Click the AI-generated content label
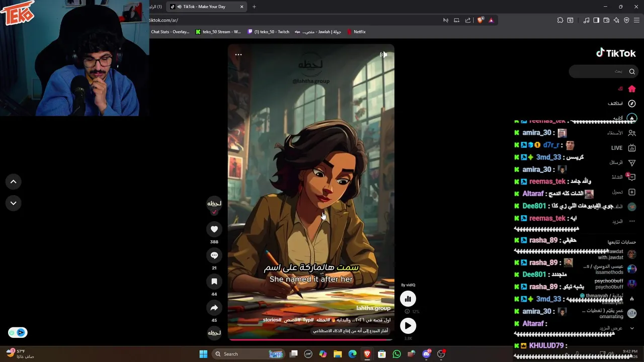The height and width of the screenshot is (362, 644). pyautogui.click(x=351, y=331)
